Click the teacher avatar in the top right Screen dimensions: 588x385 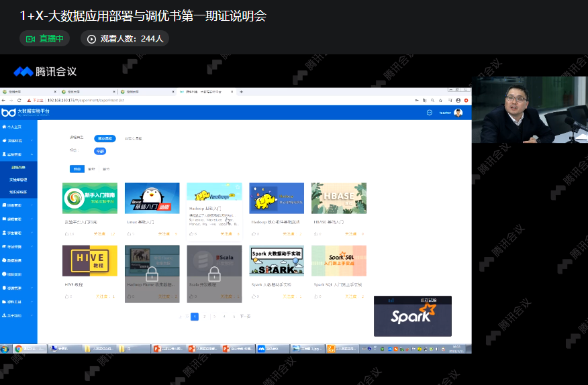point(458,113)
